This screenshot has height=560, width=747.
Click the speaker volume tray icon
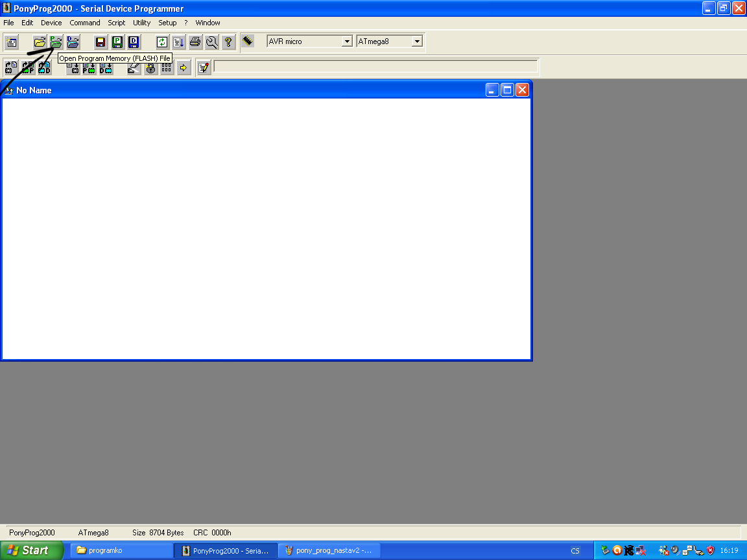click(674, 550)
